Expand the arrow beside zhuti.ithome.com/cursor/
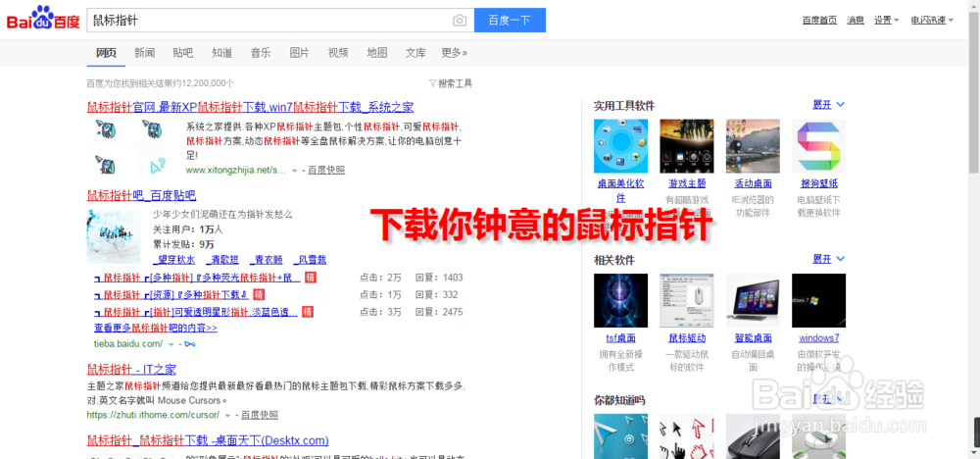The height and width of the screenshot is (459, 980). (227, 415)
